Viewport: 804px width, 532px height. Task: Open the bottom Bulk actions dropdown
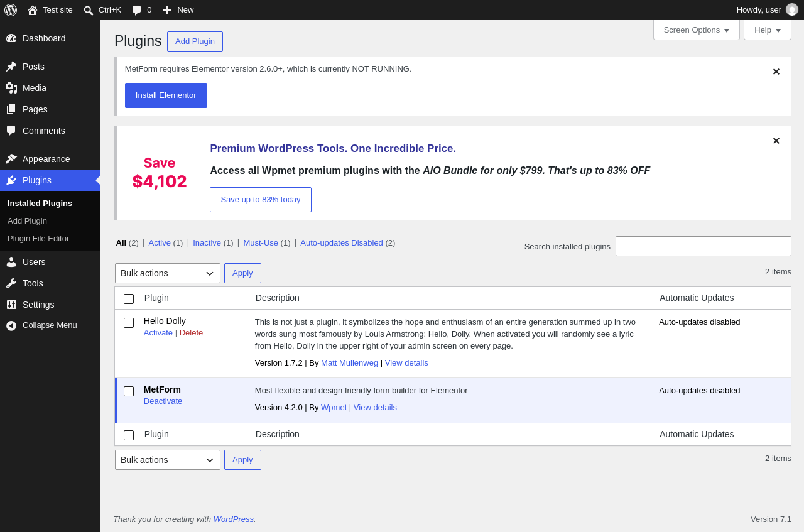pos(168,460)
